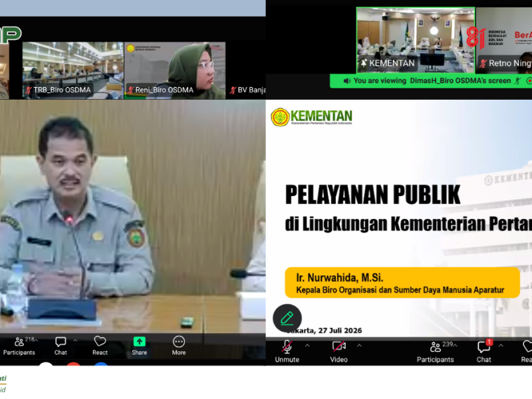Click the Jakarta, 27 Juli 2026 date text
The height and width of the screenshot is (399, 532).
click(x=325, y=331)
